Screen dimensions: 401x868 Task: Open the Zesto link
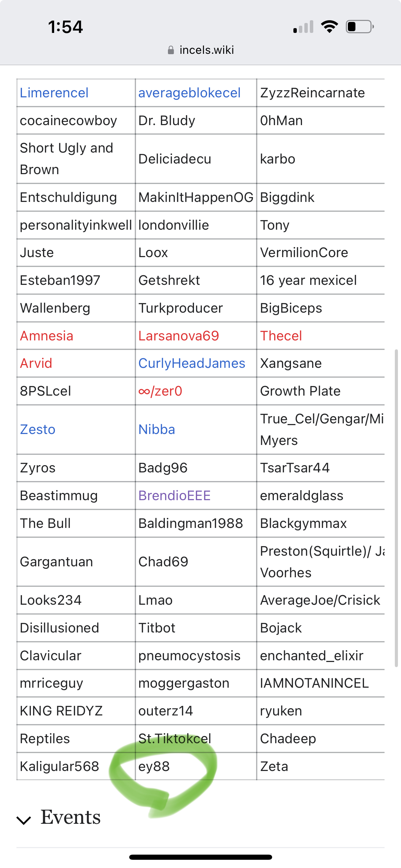38,430
